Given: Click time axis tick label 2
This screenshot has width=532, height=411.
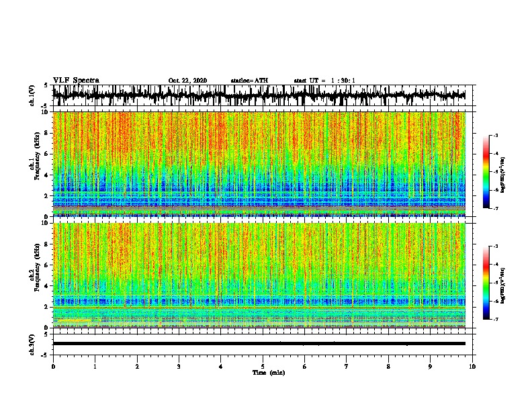Looking at the screenshot, I should pyautogui.click(x=137, y=367).
